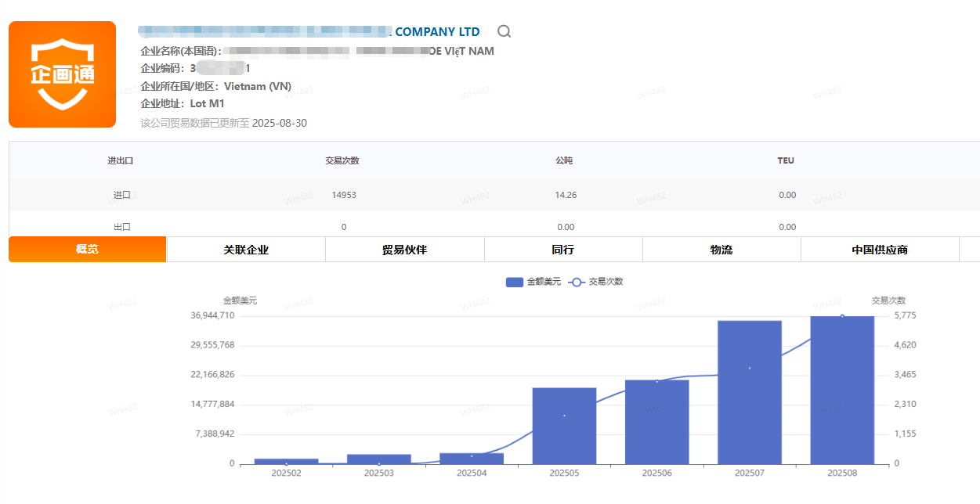
Task: Toggle the 金额美元 legend series
Action: pyautogui.click(x=533, y=282)
